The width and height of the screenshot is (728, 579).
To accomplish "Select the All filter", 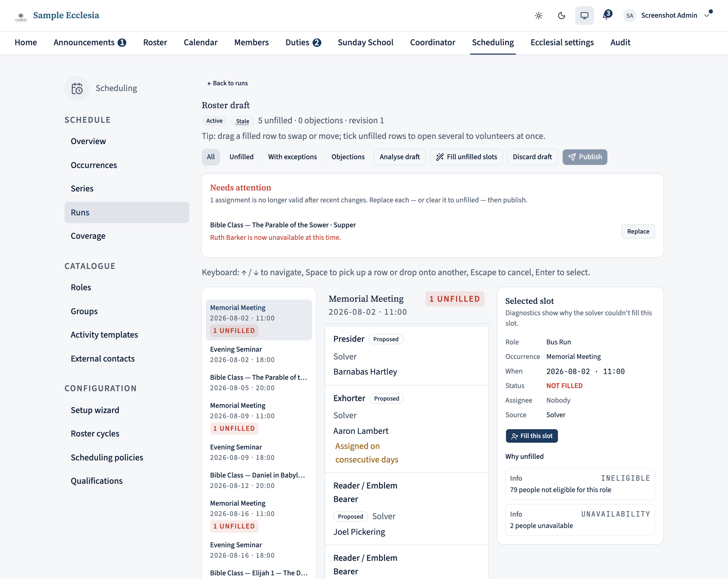I will [x=211, y=157].
